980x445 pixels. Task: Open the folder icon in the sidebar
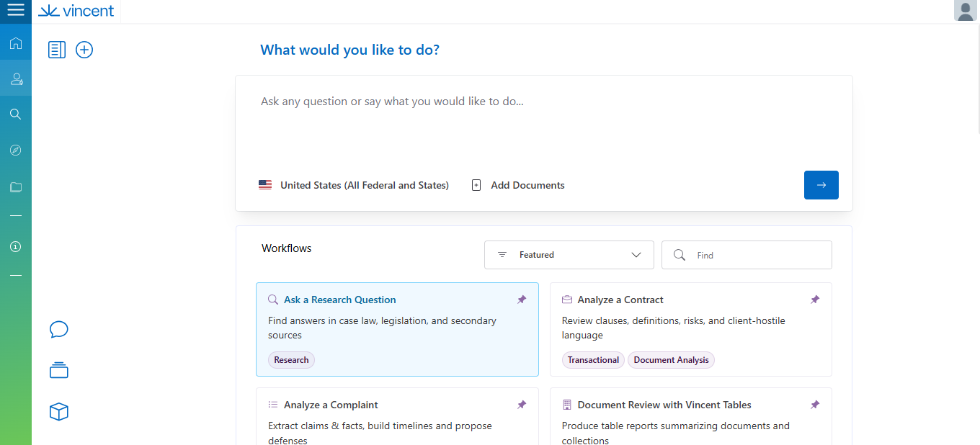[15, 187]
